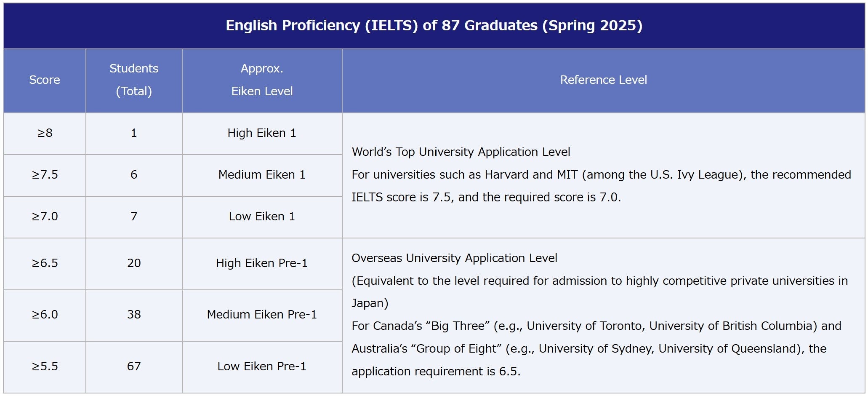Click the Approx. Eiken Level header
The image size is (868, 396).
pos(262,80)
